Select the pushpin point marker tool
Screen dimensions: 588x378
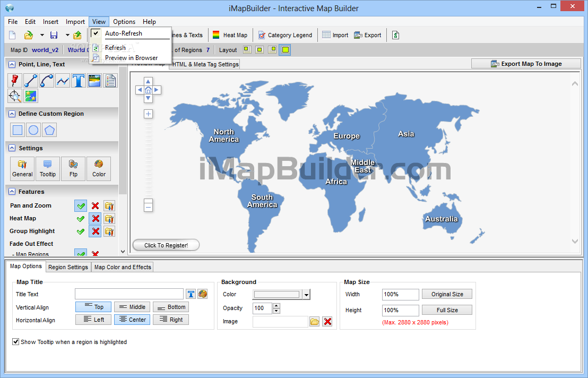15,81
